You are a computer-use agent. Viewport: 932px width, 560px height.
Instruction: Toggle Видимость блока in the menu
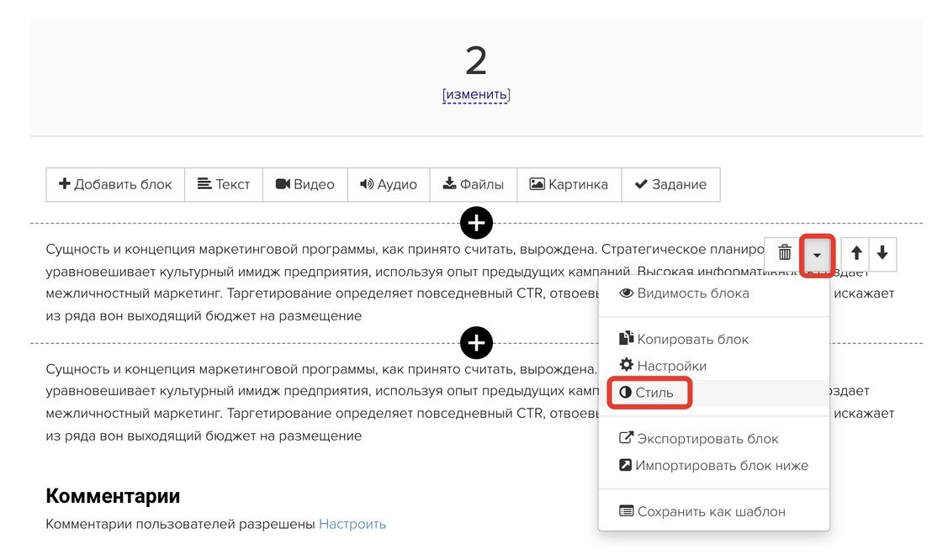[x=714, y=293]
